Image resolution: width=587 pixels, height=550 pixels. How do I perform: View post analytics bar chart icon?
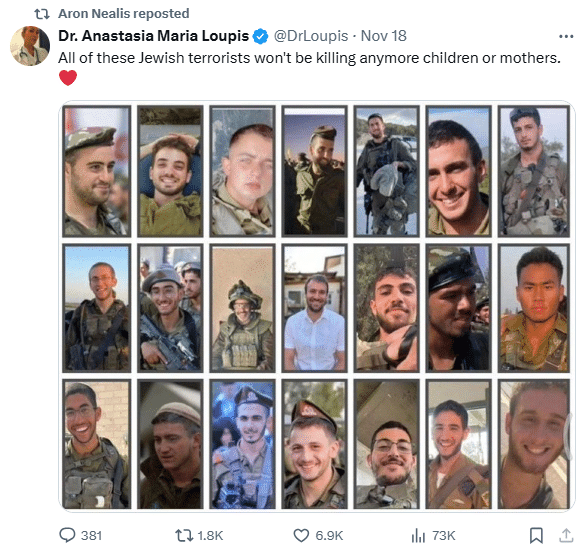pos(418,535)
